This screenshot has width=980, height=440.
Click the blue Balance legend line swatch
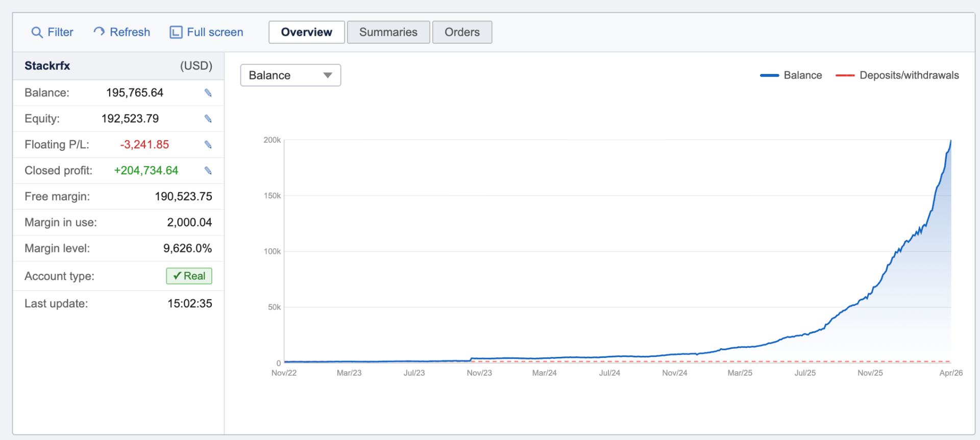pyautogui.click(x=769, y=75)
